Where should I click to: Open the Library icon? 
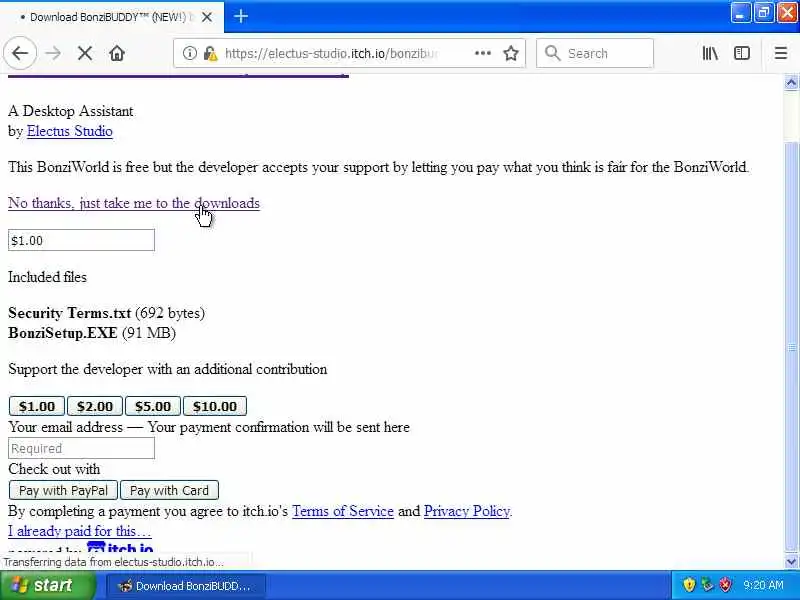(710, 53)
